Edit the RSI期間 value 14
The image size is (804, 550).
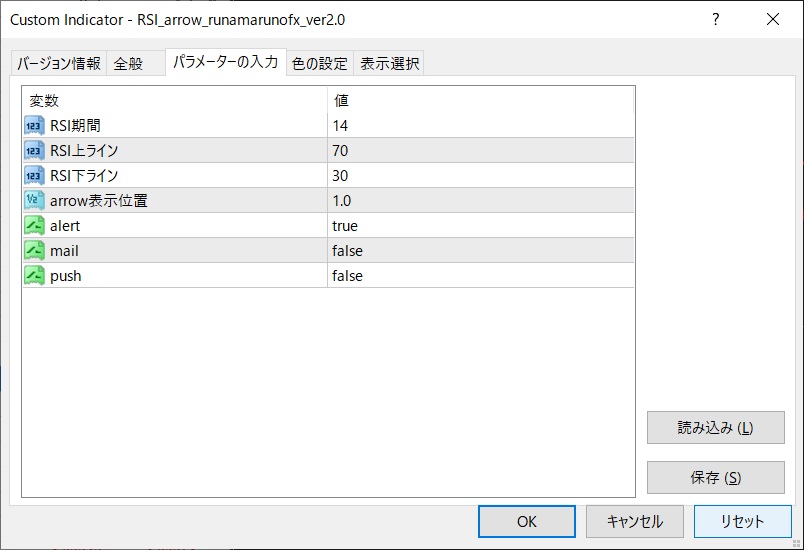[x=480, y=126]
